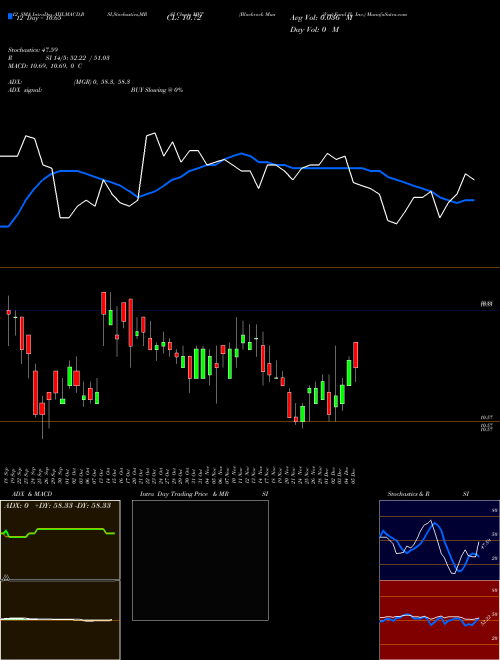500x660 pixels.
Task: Select 'ADX: 0 +DY: 58.33 -DY: 58.33' readout
Action: click(58, 505)
